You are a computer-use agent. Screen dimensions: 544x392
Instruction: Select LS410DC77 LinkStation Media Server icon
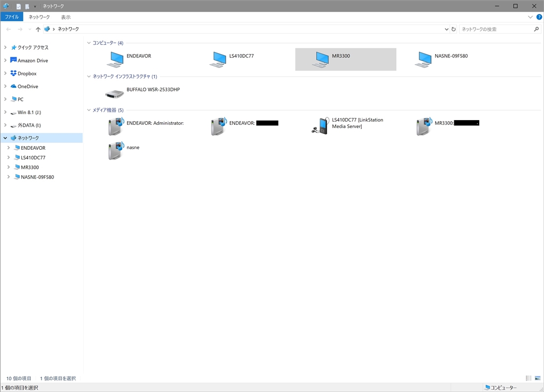point(320,125)
